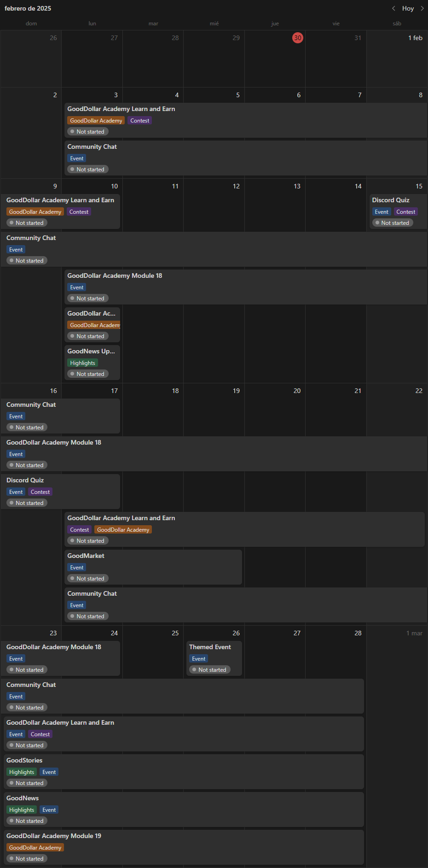Select the 1 feb day cell
Image resolution: width=428 pixels, height=868 pixels.
click(397, 59)
